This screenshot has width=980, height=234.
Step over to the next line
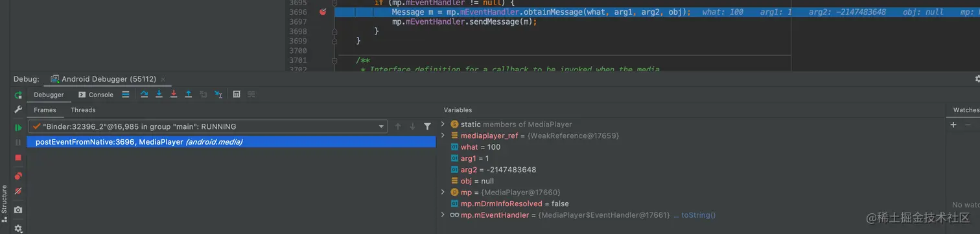144,95
